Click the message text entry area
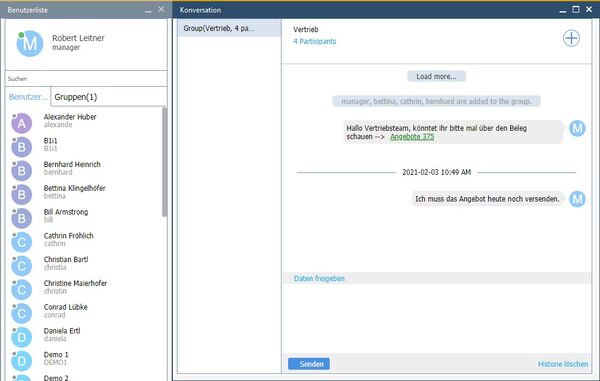Viewport: 600px width, 381px height. (437, 319)
